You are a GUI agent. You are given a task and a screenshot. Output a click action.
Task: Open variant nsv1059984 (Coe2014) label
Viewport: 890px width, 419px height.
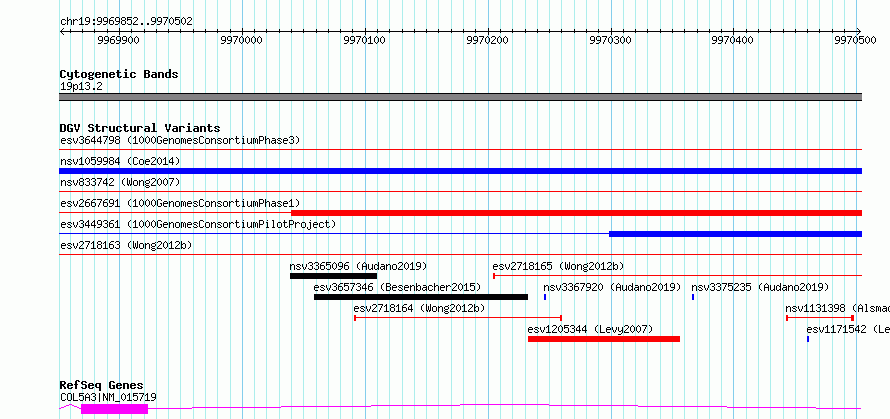point(120,161)
